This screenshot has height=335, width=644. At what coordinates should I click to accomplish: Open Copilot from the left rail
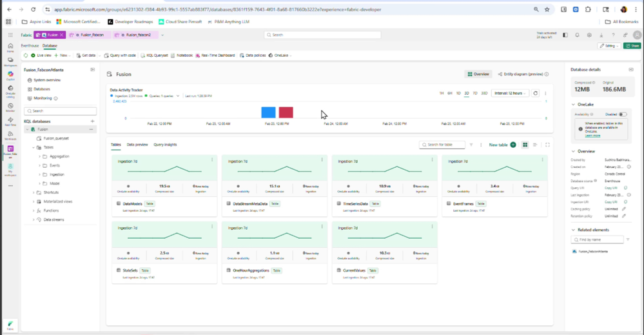10,76
